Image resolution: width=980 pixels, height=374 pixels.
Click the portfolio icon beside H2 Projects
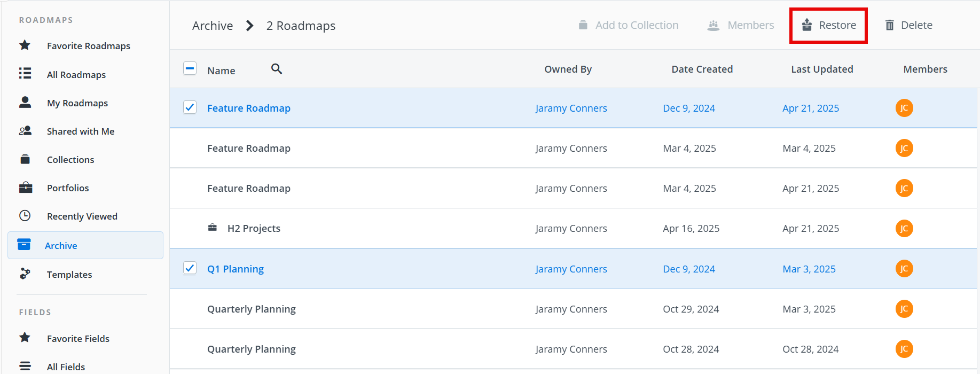213,228
